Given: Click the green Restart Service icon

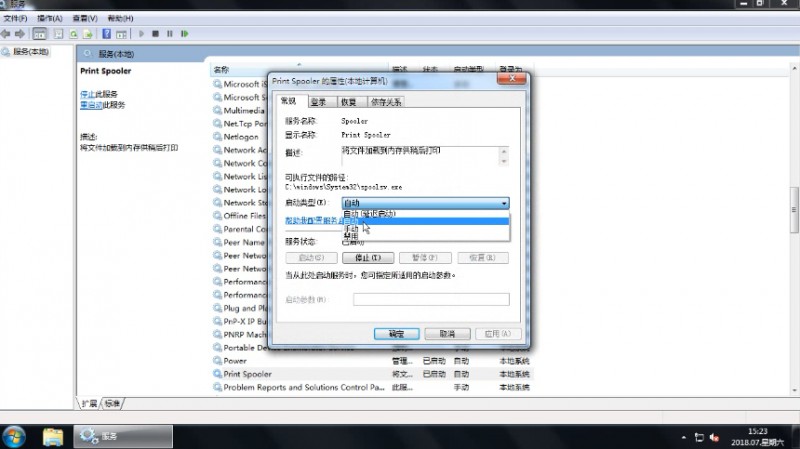Looking at the screenshot, I should (x=185, y=34).
